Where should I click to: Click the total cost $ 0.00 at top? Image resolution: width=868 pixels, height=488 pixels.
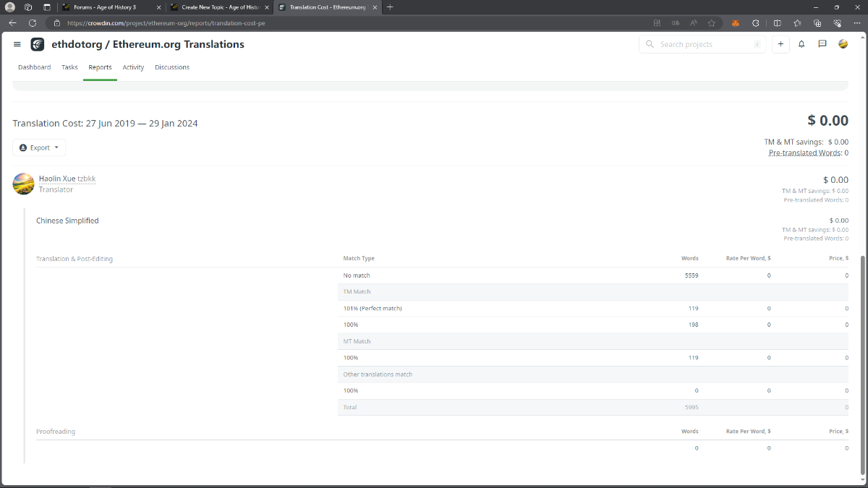[x=828, y=121]
